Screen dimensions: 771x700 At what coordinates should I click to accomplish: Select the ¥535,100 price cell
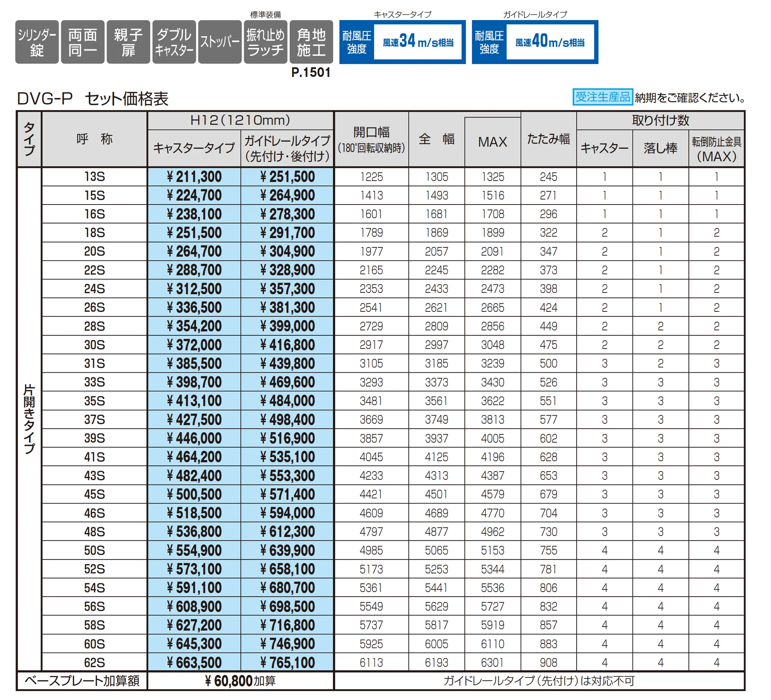pos(287,457)
